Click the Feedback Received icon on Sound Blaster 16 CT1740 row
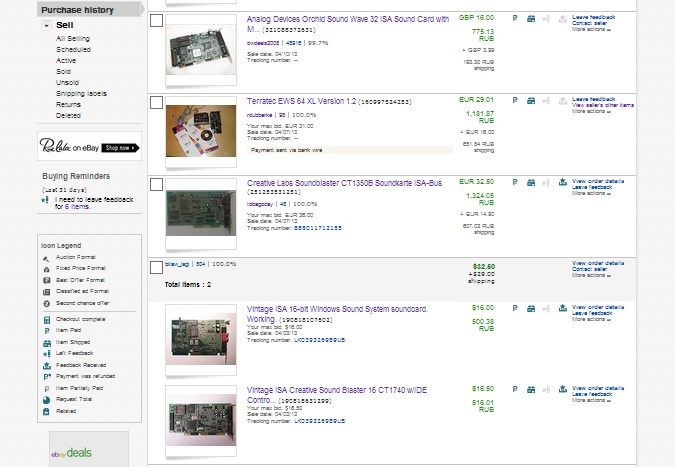The height and width of the screenshot is (467, 675). pyautogui.click(x=563, y=389)
